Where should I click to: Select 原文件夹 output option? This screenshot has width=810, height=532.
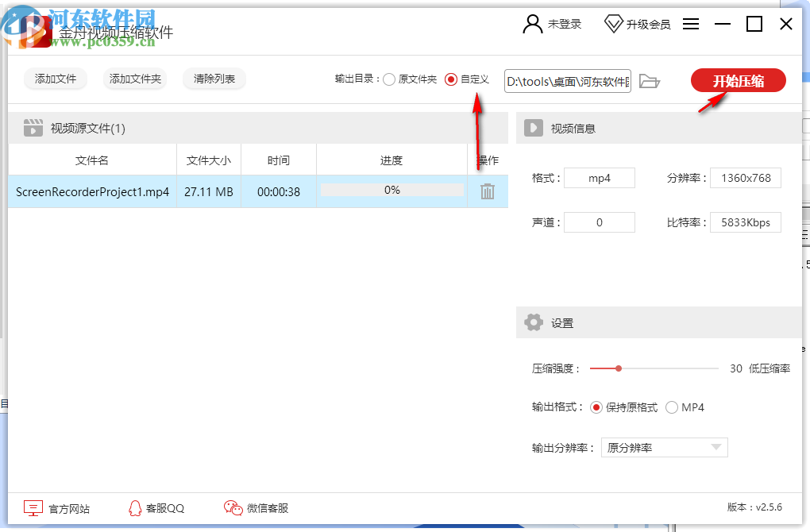[x=388, y=79]
